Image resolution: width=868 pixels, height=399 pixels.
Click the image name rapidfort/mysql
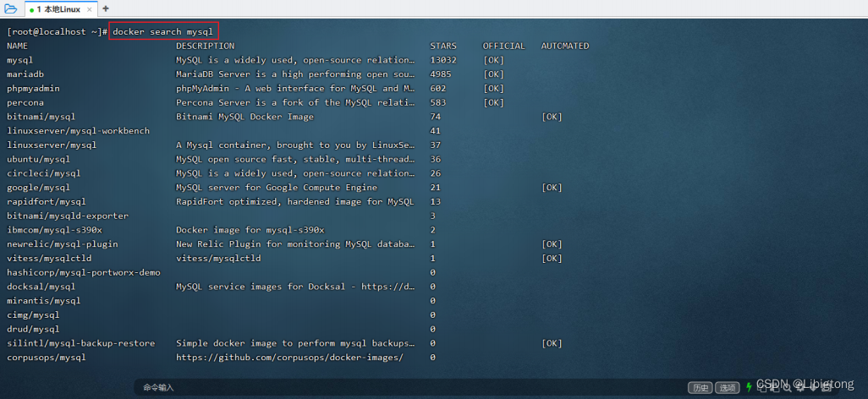click(x=47, y=201)
